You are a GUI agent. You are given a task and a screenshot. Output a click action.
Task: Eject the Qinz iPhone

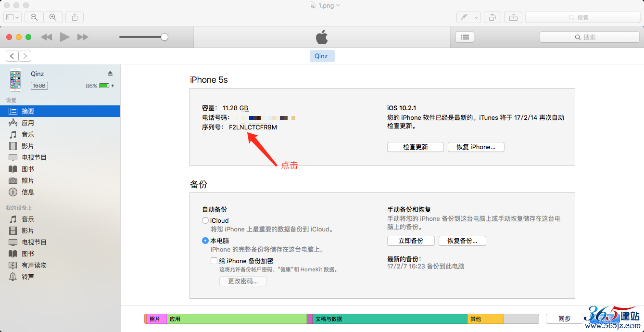click(110, 74)
